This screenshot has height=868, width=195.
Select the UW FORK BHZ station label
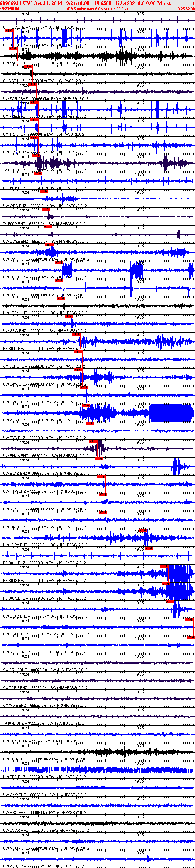click(45, 99)
